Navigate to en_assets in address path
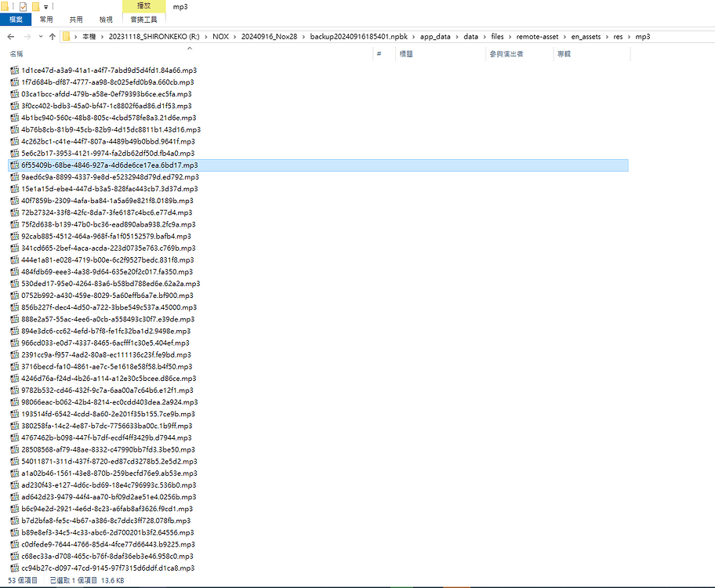Image resolution: width=715 pixels, height=588 pixels. pos(586,37)
